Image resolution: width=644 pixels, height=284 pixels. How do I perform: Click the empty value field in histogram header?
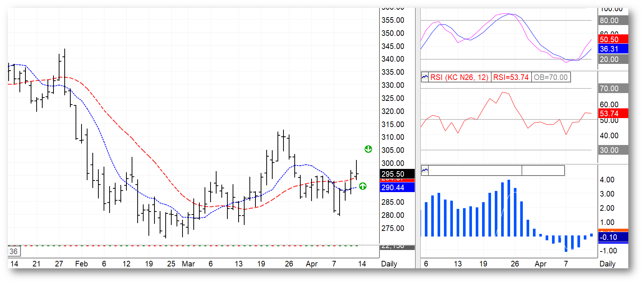tap(543, 171)
